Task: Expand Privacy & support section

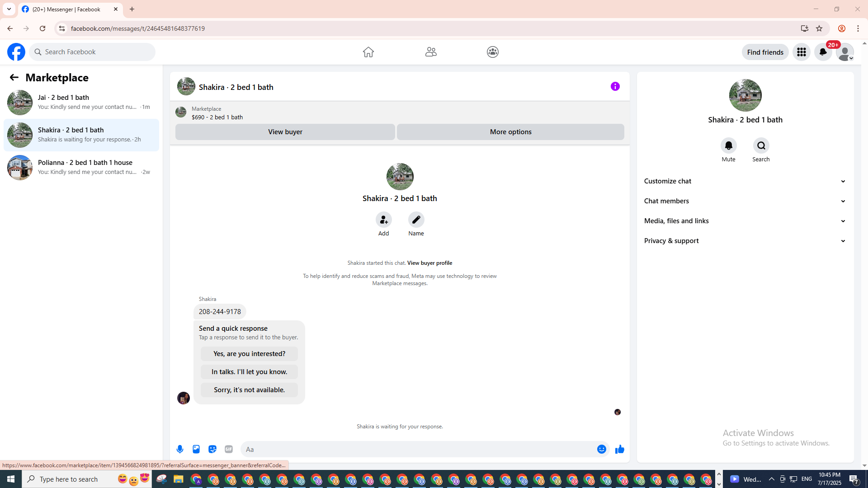Action: [x=745, y=241]
